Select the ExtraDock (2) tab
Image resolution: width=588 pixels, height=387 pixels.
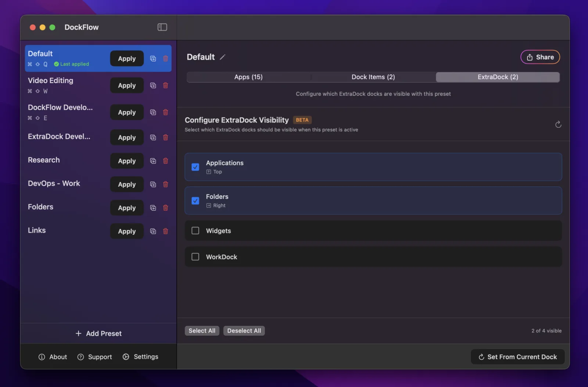point(498,77)
